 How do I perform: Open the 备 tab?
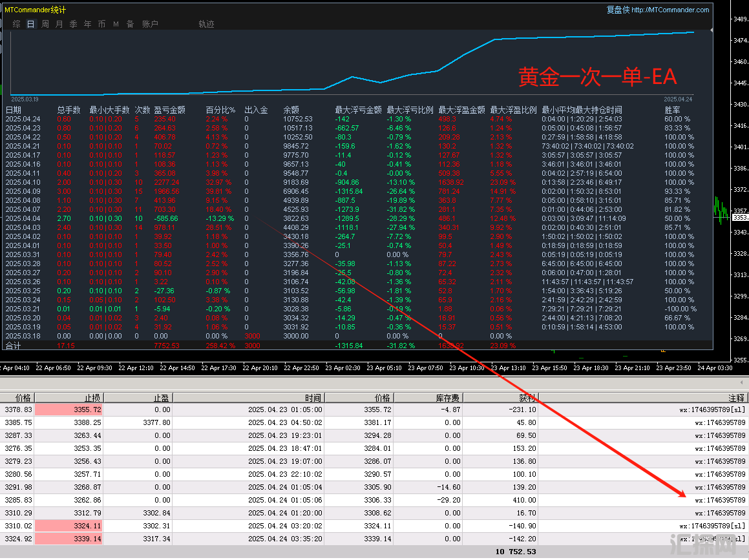pyautogui.click(x=130, y=24)
